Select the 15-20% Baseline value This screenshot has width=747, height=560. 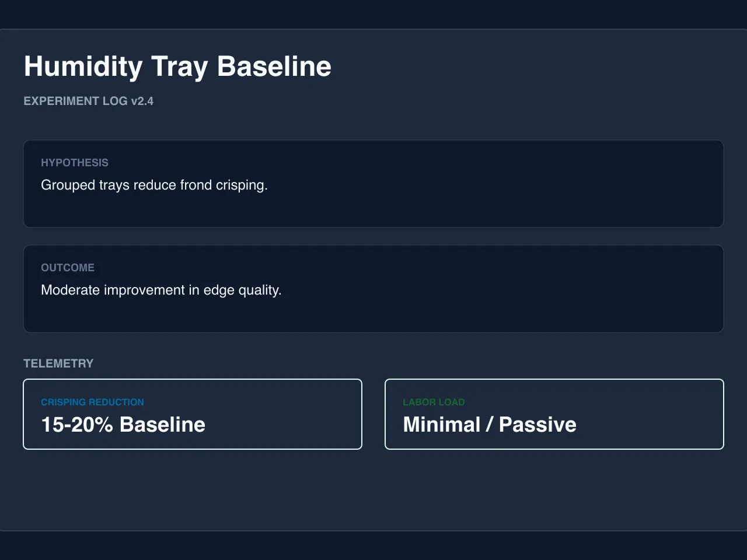click(x=123, y=424)
